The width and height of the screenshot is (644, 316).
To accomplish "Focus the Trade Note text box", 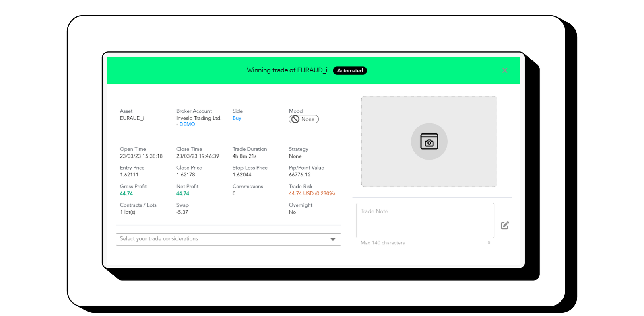I will click(x=425, y=220).
